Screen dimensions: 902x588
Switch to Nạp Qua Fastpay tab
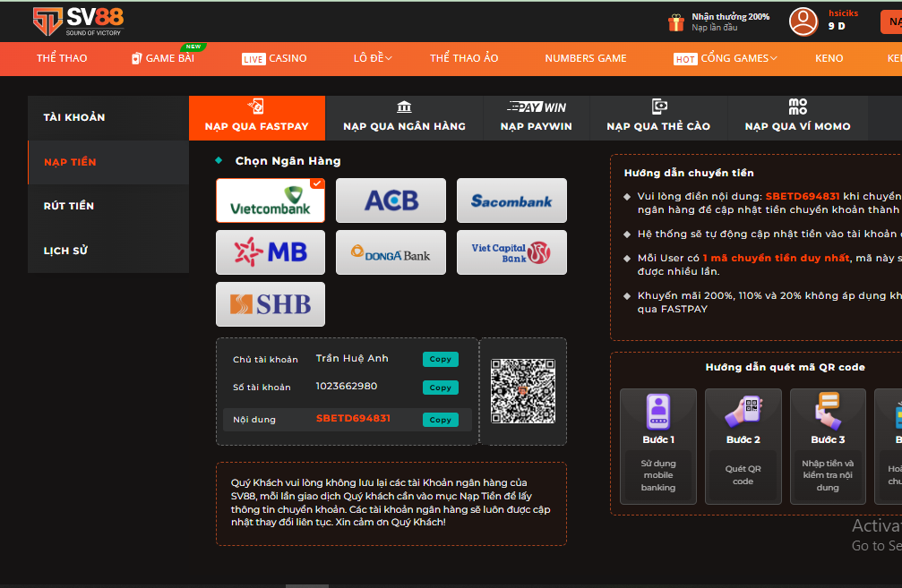click(x=256, y=118)
